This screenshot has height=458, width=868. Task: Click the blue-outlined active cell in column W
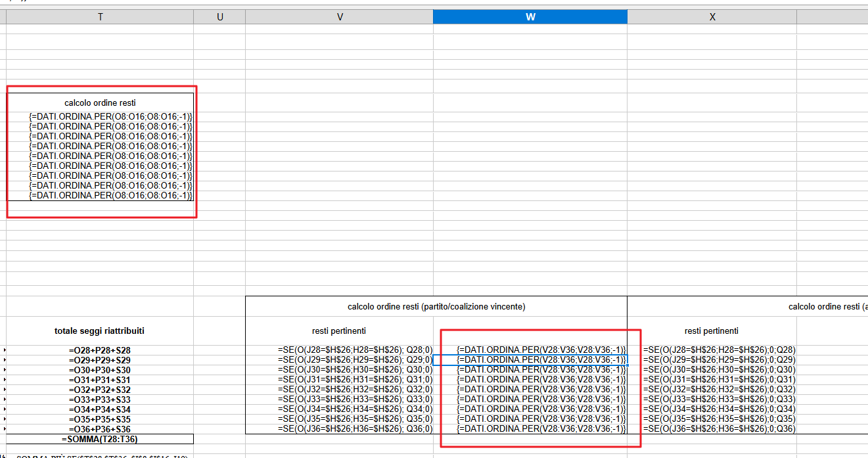coord(530,360)
